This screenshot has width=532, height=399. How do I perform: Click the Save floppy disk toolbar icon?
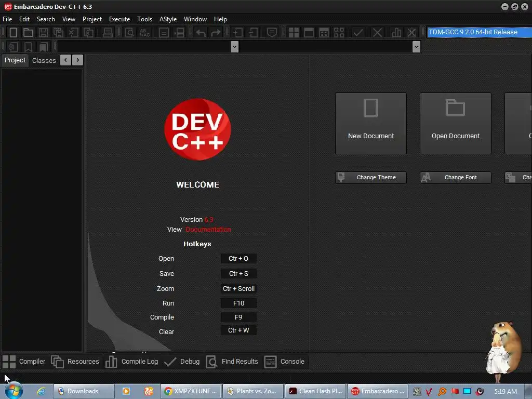click(x=43, y=33)
